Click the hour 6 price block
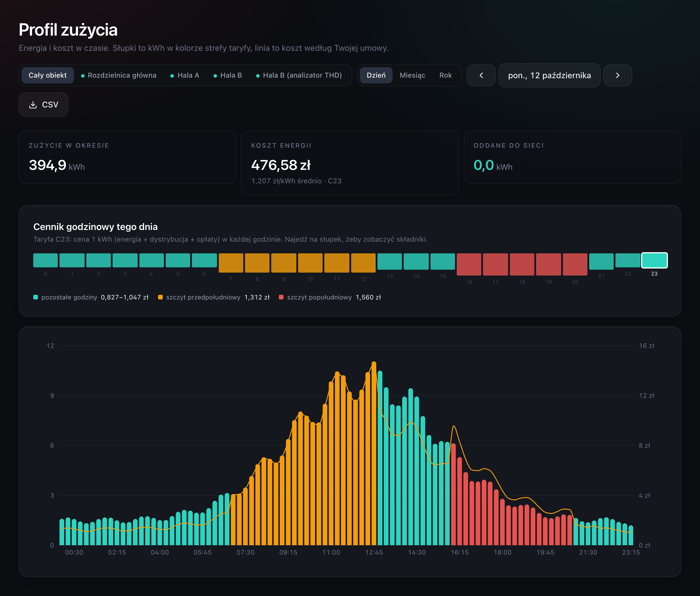The height and width of the screenshot is (596, 700). pyautogui.click(x=204, y=260)
